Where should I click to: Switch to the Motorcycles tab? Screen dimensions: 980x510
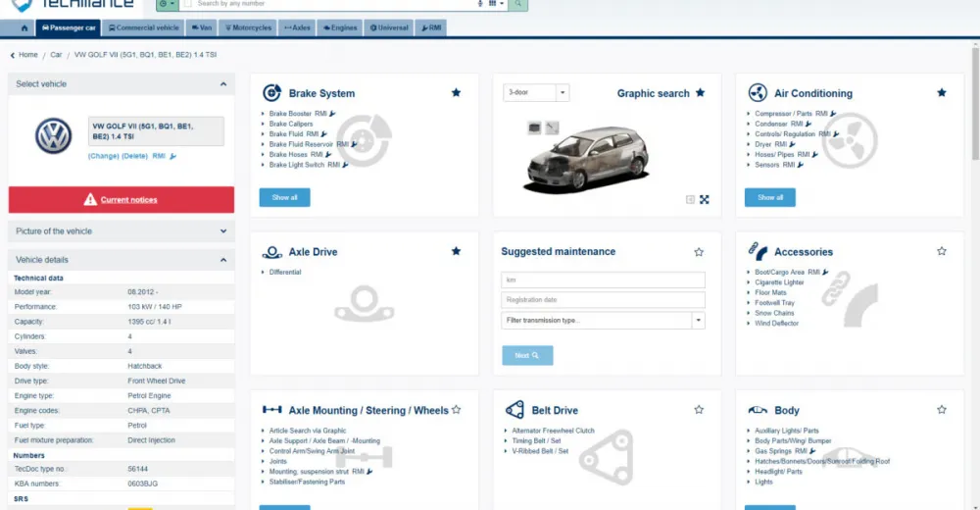coord(248,27)
